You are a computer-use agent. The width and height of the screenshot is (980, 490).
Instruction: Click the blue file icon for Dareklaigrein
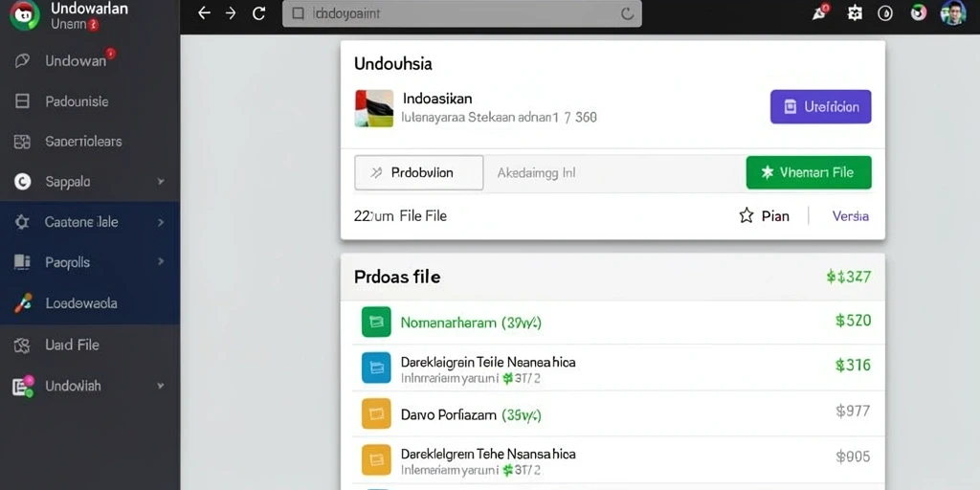tap(376, 367)
